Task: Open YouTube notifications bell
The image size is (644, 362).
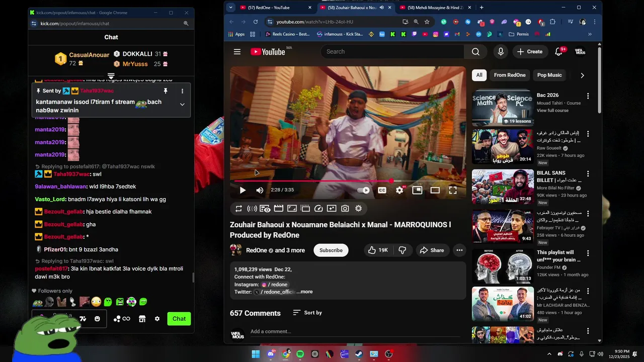Action: pyautogui.click(x=558, y=52)
